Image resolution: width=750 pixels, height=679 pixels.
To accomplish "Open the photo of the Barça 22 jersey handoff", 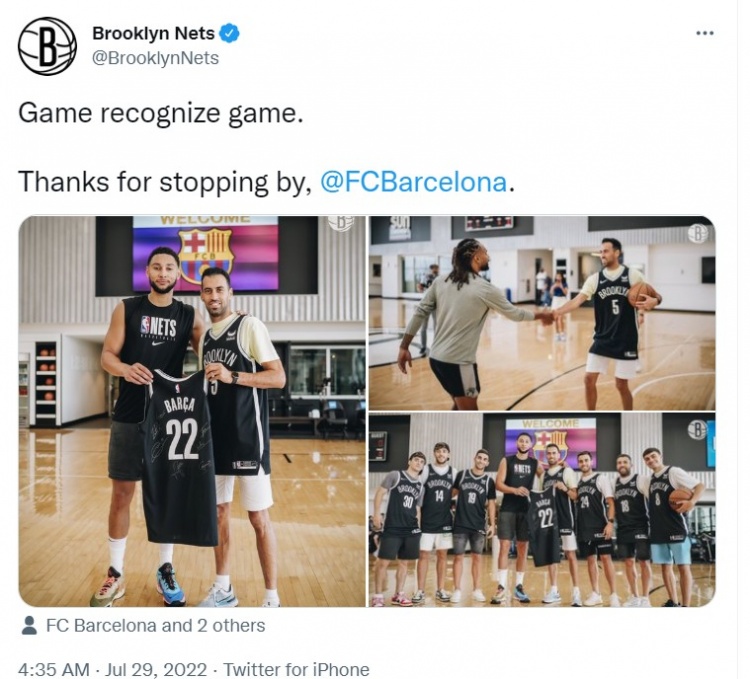I will (x=192, y=411).
